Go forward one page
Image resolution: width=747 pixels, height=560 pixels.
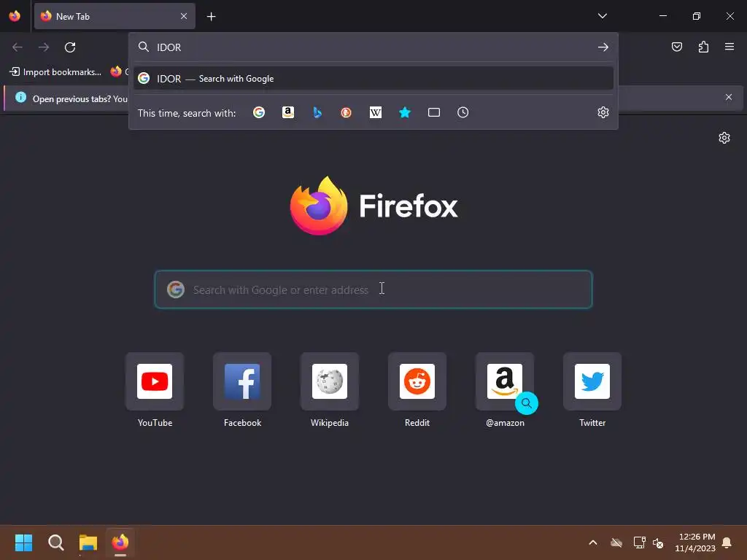click(x=44, y=47)
